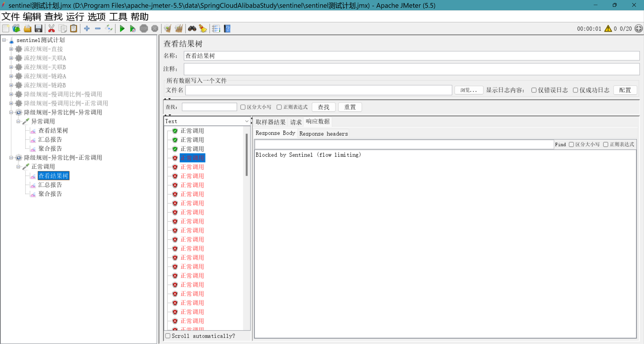Toggle the Scroll automatically checkbox
Viewport: 644px width, 344px height.
click(168, 336)
